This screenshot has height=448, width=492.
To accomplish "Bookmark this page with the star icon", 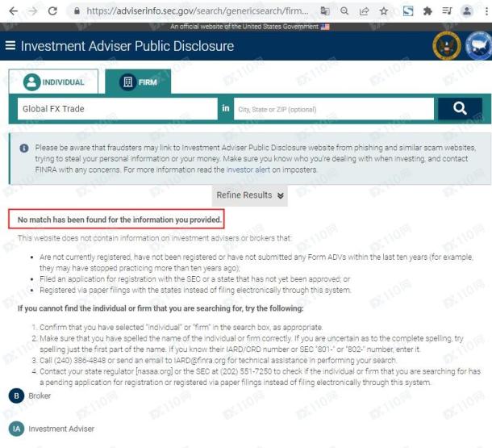I will point(383,11).
